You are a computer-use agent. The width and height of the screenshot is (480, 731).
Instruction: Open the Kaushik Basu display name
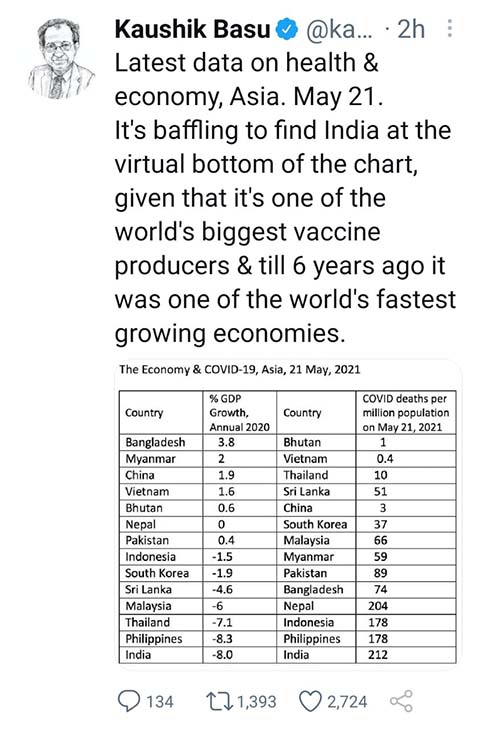tap(192, 29)
